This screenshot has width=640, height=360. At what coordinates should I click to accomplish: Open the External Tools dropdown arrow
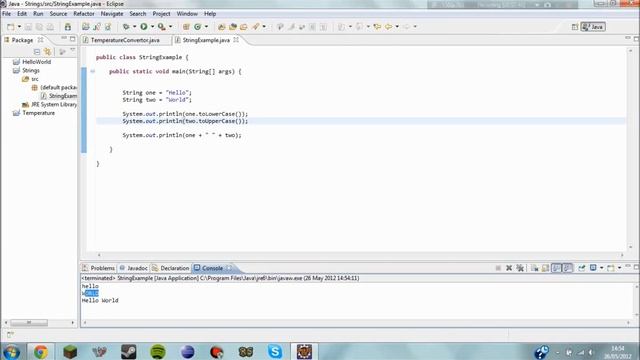click(170, 27)
